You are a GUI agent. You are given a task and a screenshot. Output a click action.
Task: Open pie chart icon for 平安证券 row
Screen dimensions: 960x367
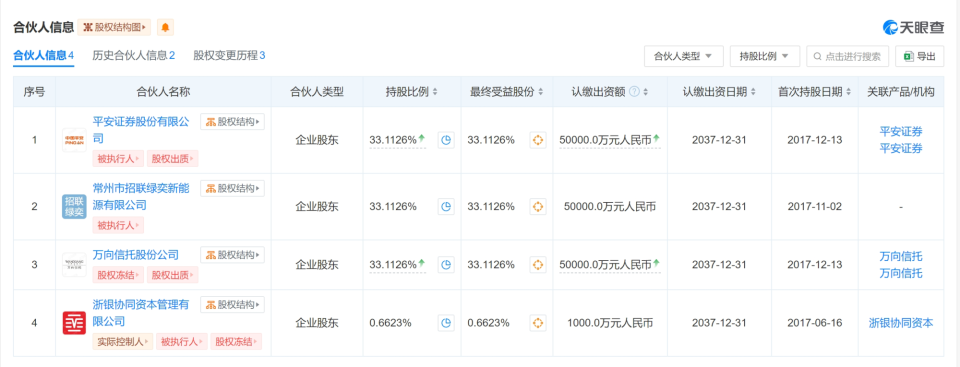point(446,140)
